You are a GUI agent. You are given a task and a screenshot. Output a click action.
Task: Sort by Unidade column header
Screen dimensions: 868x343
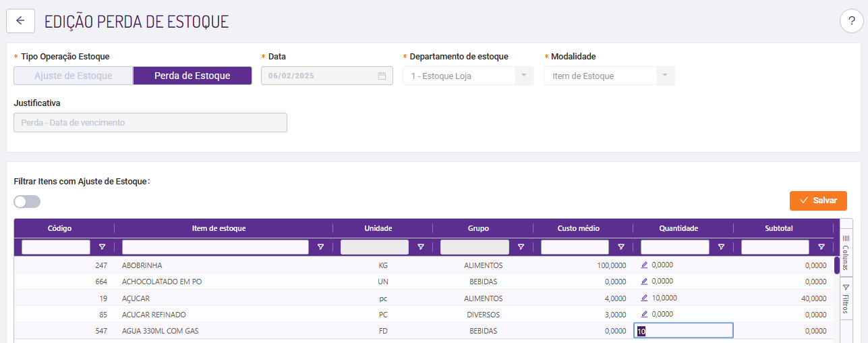click(x=378, y=228)
